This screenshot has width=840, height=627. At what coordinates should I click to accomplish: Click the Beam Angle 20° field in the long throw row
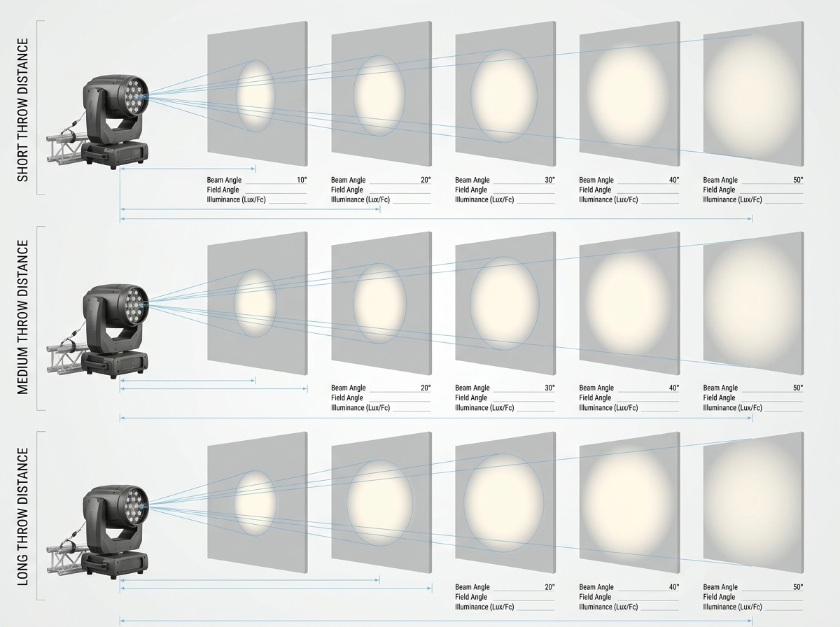pyautogui.click(x=505, y=587)
